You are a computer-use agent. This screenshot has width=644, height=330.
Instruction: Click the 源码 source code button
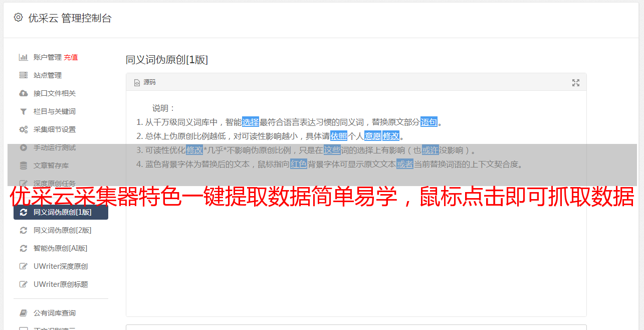145,82
